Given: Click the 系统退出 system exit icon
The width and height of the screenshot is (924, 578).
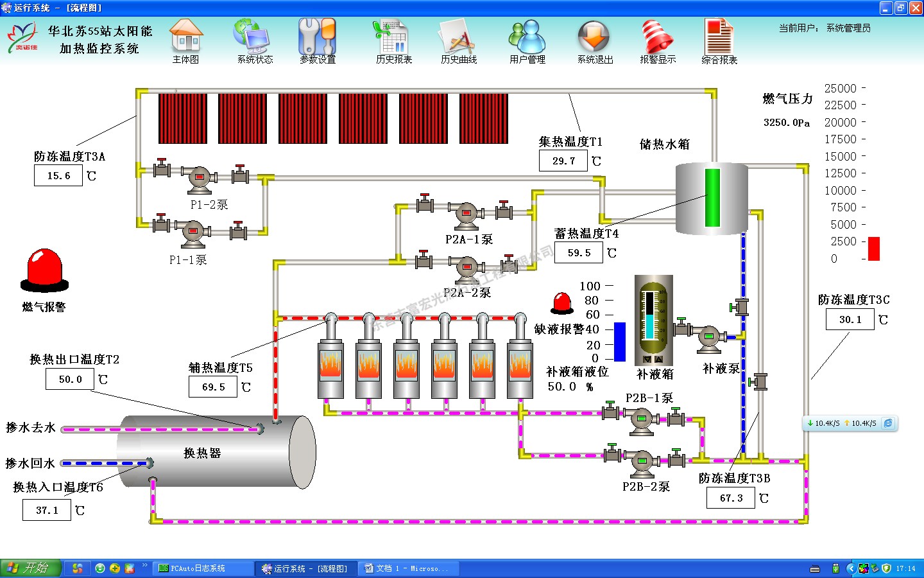Looking at the screenshot, I should tap(594, 39).
